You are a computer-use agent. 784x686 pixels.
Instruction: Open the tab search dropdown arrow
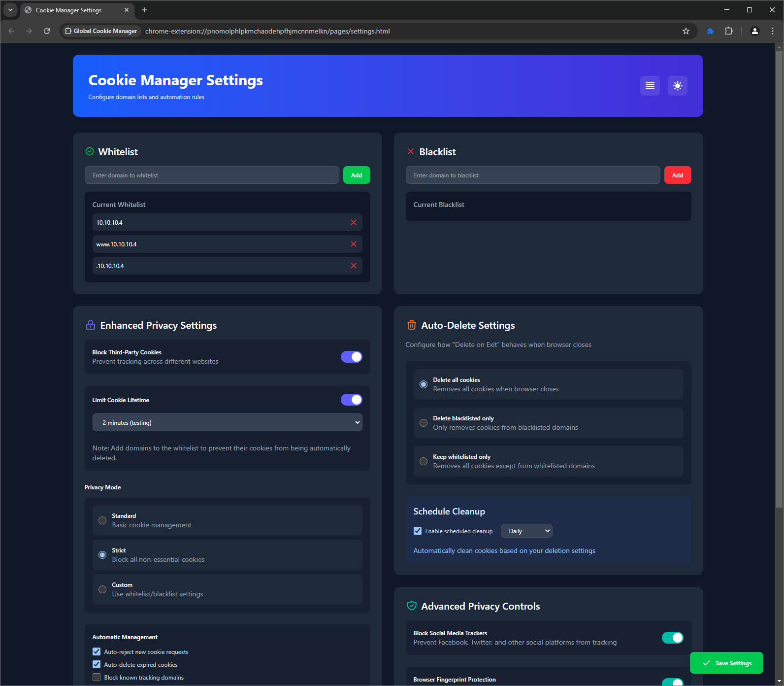[10, 10]
